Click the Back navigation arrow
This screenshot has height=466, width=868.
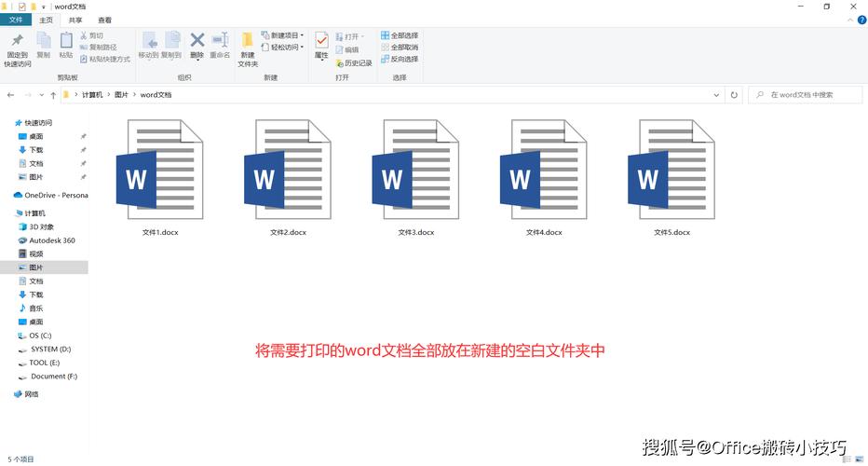click(x=10, y=95)
